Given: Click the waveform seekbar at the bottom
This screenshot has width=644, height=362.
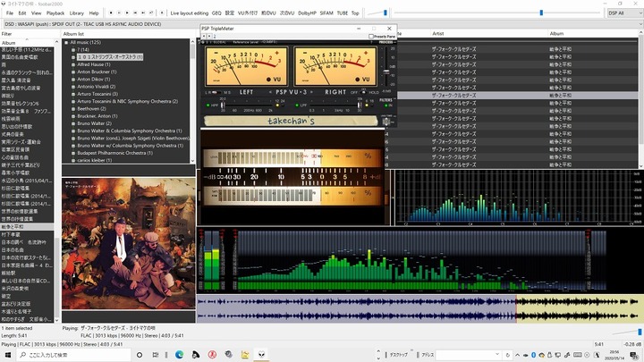Looking at the screenshot, I should [419, 308].
